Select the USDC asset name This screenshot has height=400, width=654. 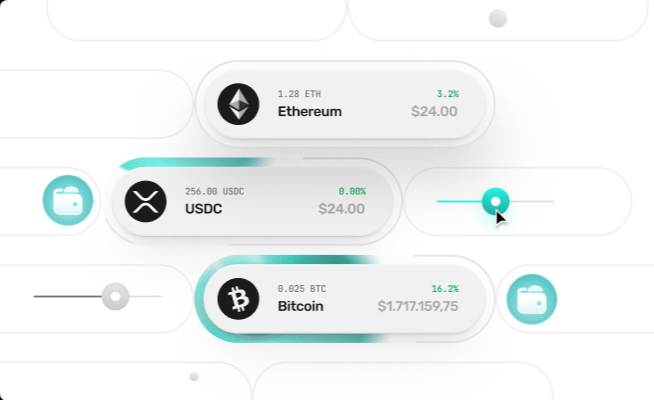pos(203,210)
